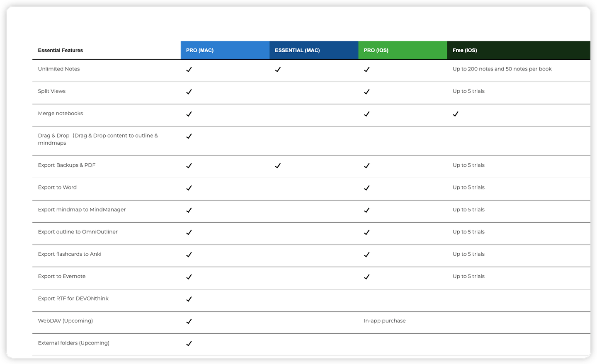
Task: Click 'Up to 200 notes and 50 notes per book'
Action: coord(502,69)
